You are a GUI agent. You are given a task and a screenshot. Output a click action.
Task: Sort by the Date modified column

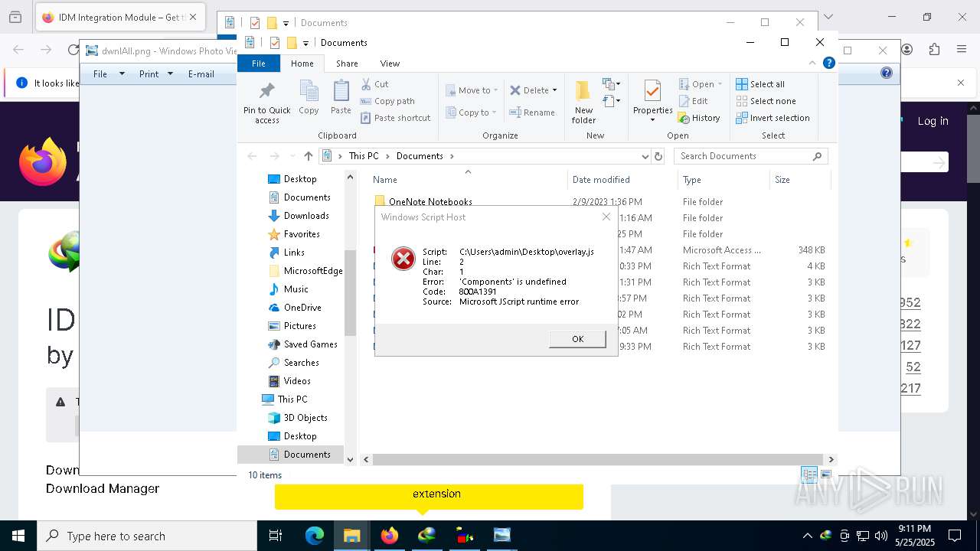tap(622, 180)
